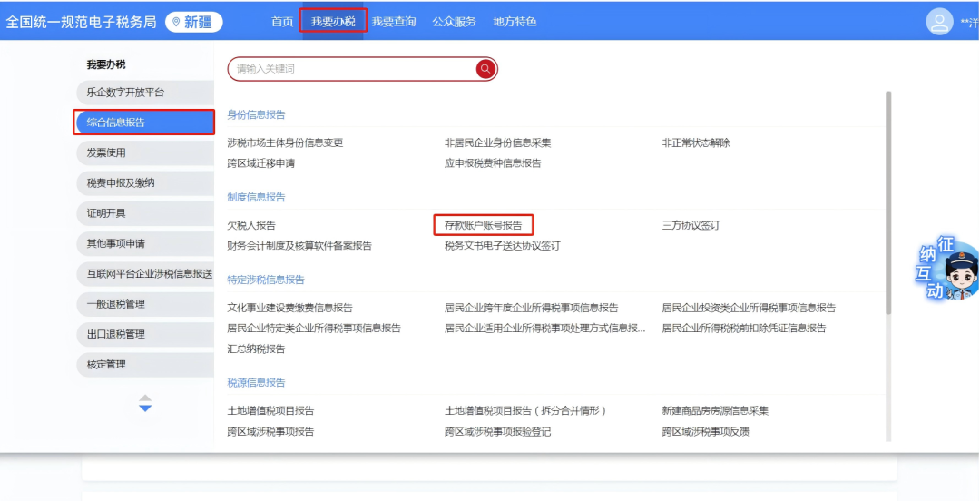Viewport: 980px width, 501px height.
Task: Open the 地方特色 nav tab
Action: (514, 22)
